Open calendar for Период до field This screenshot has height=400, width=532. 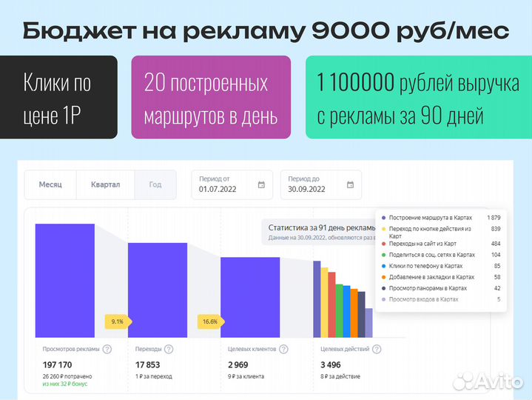click(x=350, y=184)
